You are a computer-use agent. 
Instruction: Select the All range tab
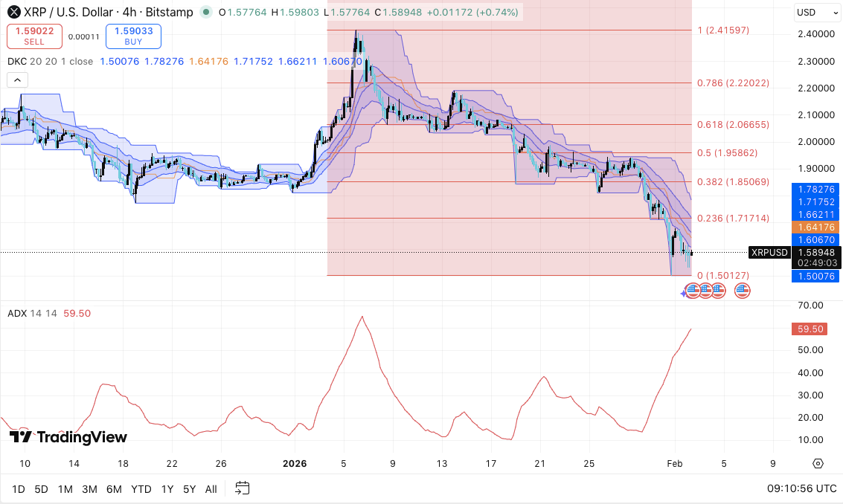[211, 489]
